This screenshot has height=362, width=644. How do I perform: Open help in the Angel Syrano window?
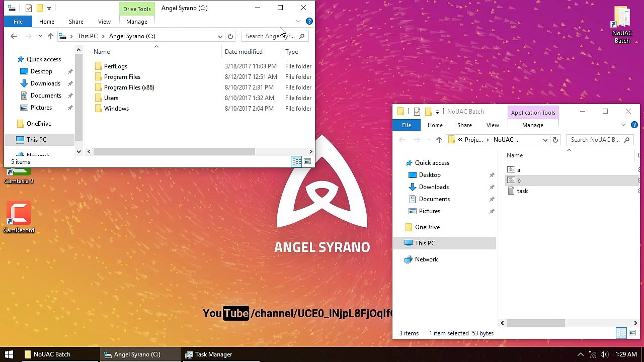309,21
